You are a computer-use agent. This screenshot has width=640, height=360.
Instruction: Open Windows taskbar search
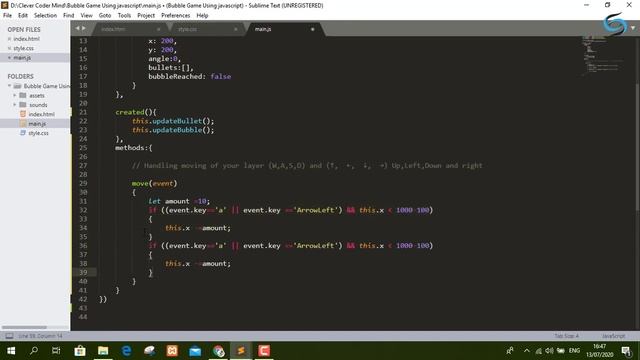pyautogui.click(x=34, y=351)
